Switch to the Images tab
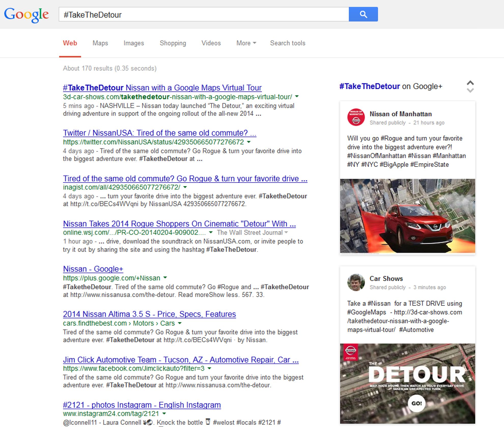This screenshot has height=427, width=504. pos(134,43)
